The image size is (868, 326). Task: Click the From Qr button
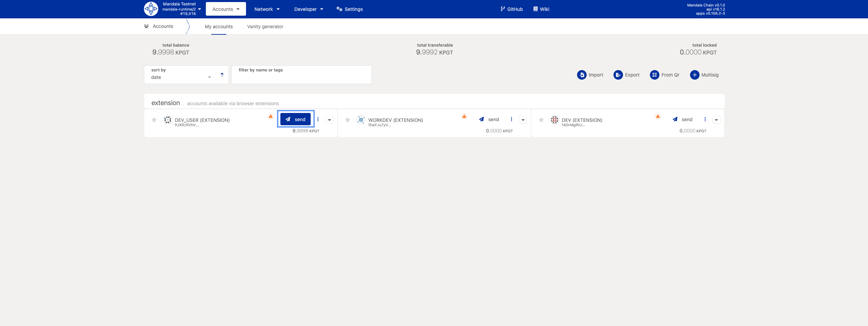[665, 75]
